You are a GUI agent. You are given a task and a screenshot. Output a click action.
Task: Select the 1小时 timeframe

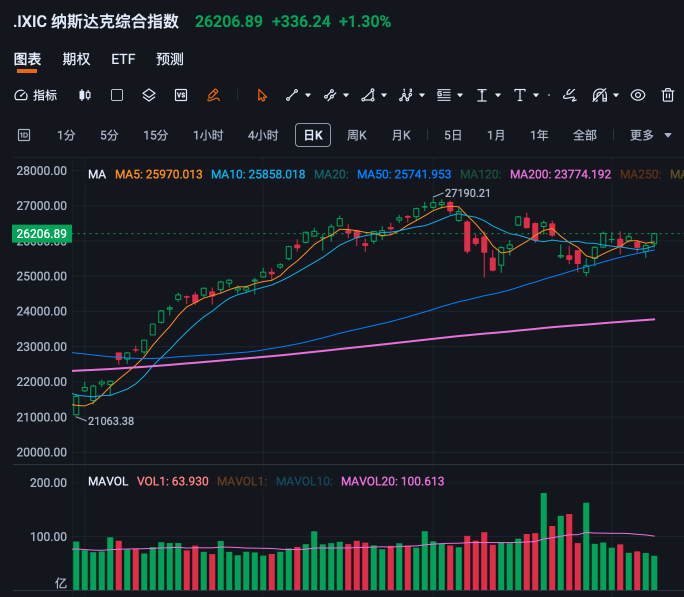coord(208,135)
